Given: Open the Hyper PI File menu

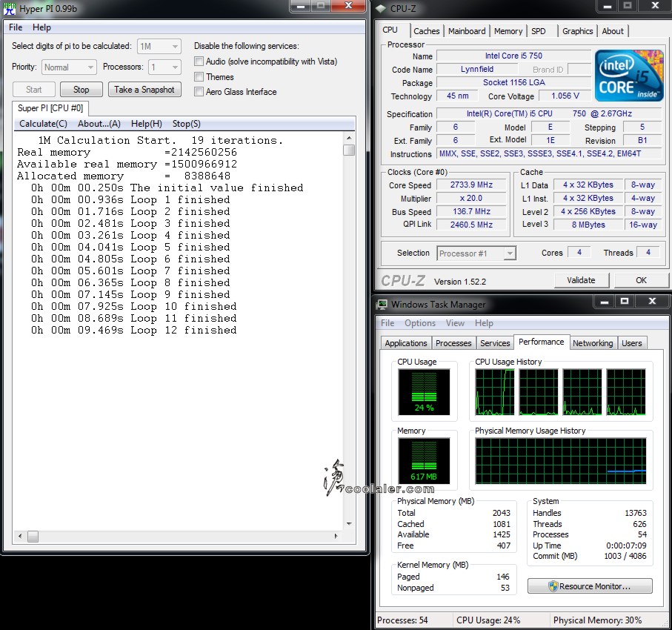Looking at the screenshot, I should pyautogui.click(x=16, y=27).
